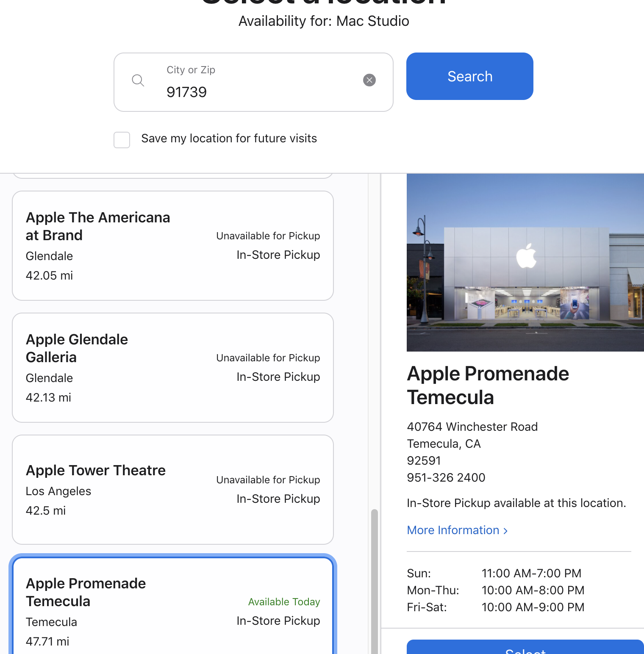Viewport: 644px width, 654px height.
Task: Open the Temecula store photo
Action: (525, 263)
